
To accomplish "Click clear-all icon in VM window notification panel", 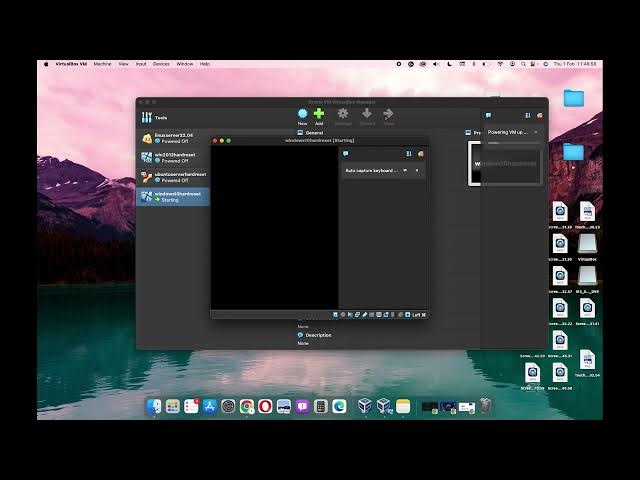I will (420, 153).
